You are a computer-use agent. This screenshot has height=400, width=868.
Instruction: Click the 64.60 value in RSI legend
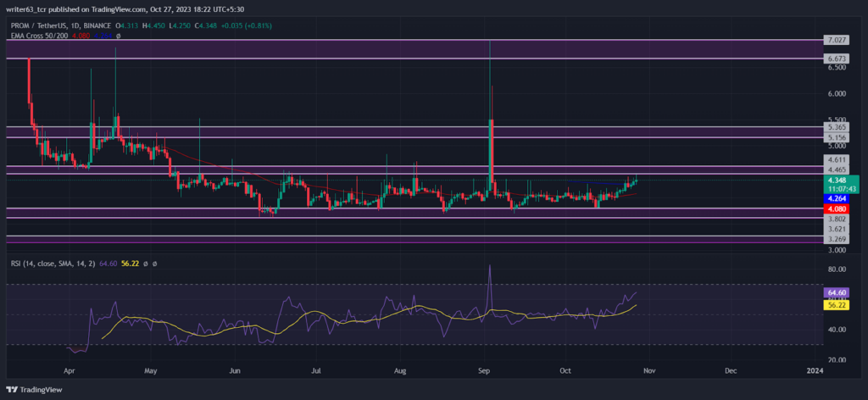click(x=108, y=264)
